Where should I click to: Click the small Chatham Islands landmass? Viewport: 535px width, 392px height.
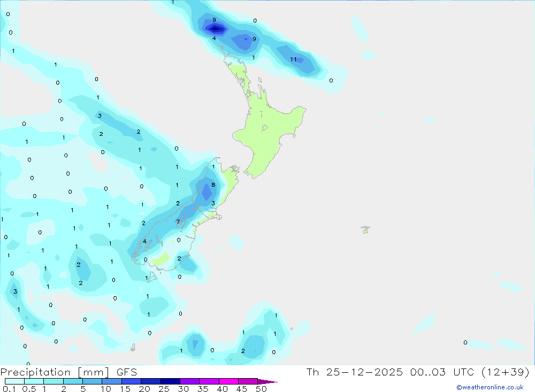(365, 229)
